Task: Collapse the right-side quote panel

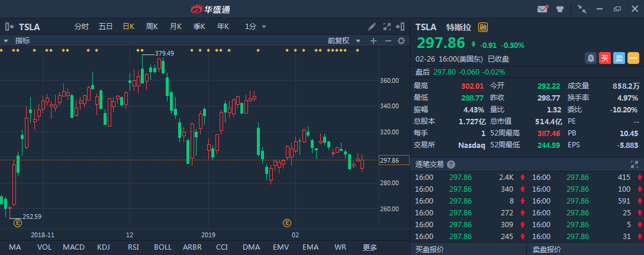Action: tap(402, 27)
